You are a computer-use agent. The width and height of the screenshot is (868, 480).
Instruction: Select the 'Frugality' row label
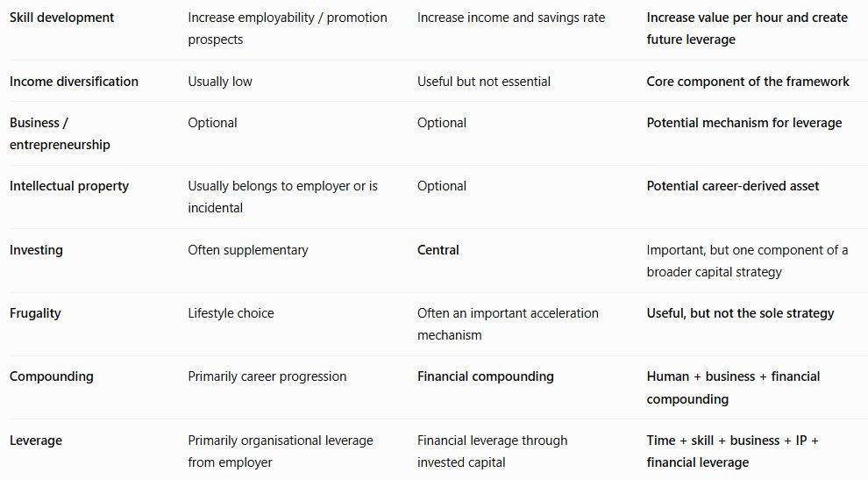[x=35, y=313]
